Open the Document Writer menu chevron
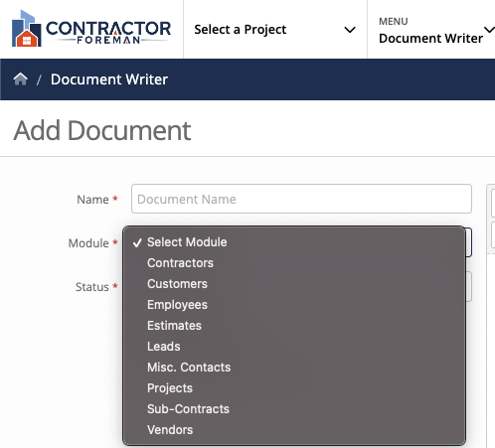 (x=489, y=30)
